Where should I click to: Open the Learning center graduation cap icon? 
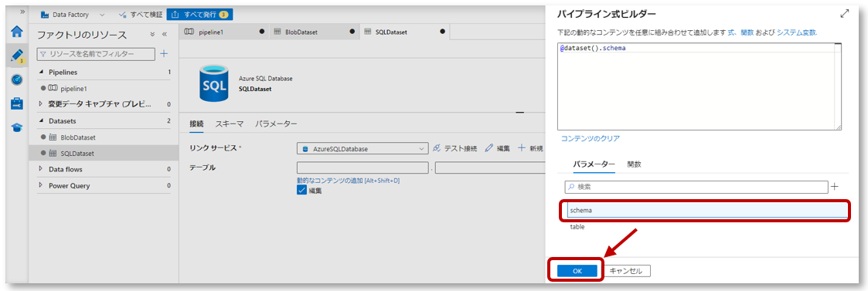pos(17,128)
